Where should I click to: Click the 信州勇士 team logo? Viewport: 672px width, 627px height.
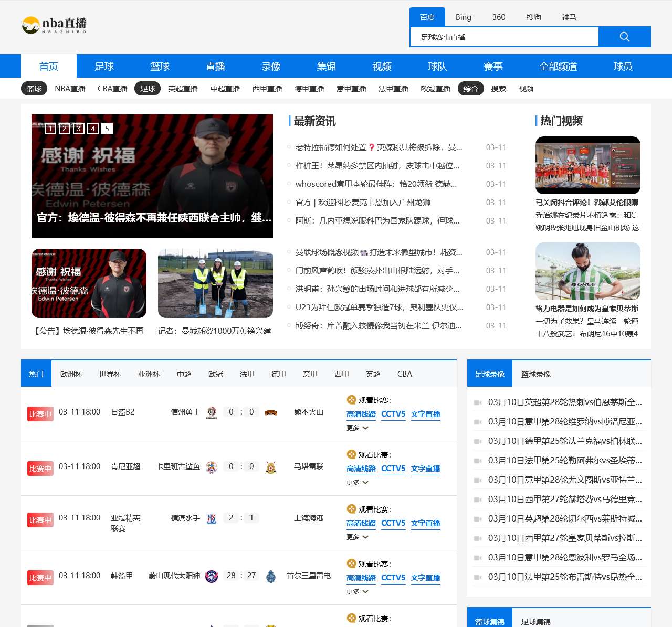coord(212,412)
